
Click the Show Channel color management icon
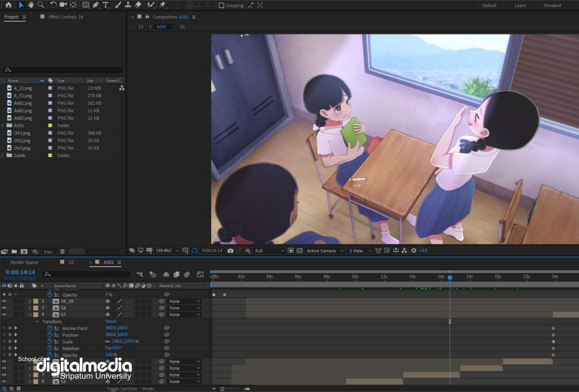tap(248, 251)
